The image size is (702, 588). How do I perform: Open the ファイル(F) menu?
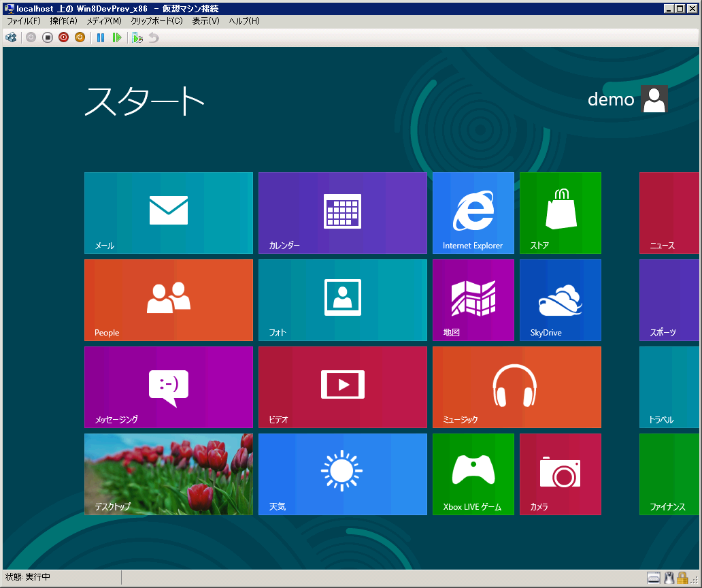[x=24, y=21]
